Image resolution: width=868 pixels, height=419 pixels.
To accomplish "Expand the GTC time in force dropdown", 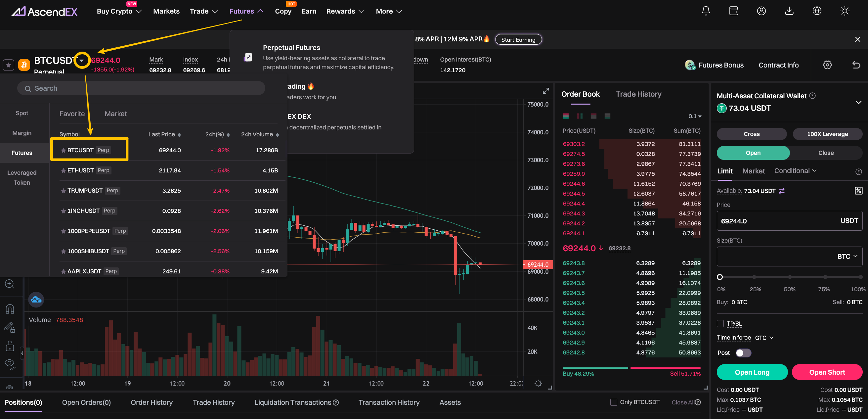I will point(764,338).
